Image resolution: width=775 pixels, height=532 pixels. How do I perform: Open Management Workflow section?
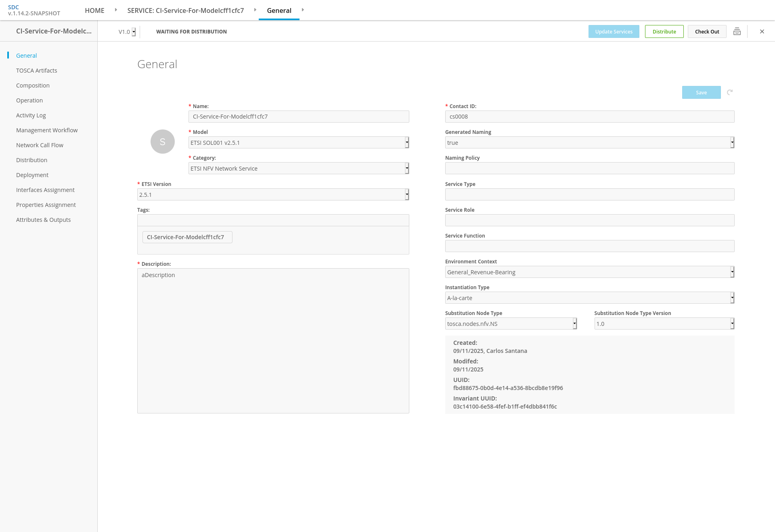47,130
